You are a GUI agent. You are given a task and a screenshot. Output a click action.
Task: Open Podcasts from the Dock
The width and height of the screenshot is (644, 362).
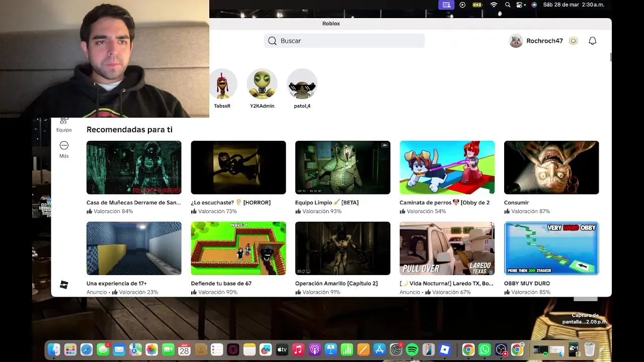pos(314,349)
